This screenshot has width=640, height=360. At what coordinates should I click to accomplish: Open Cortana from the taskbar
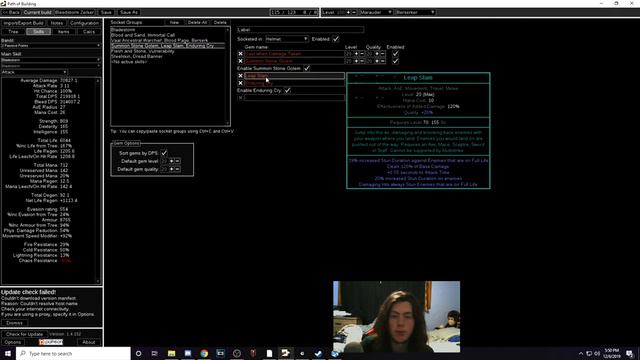138,353
